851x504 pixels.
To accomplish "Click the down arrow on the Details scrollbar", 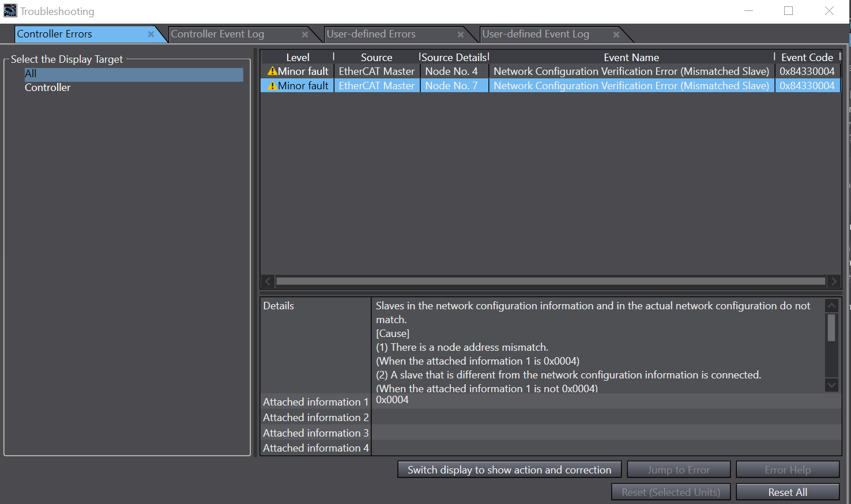I will pyautogui.click(x=831, y=385).
